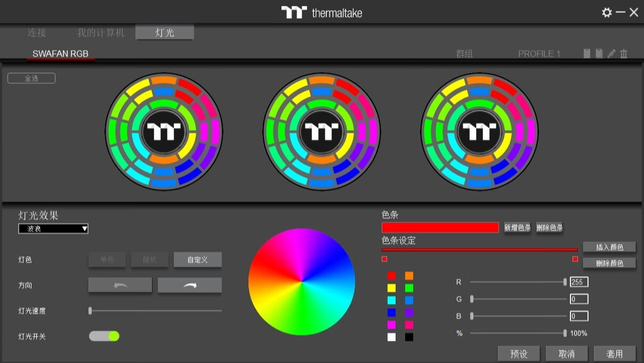
Task: Select the third (right) fan
Action: tap(479, 131)
